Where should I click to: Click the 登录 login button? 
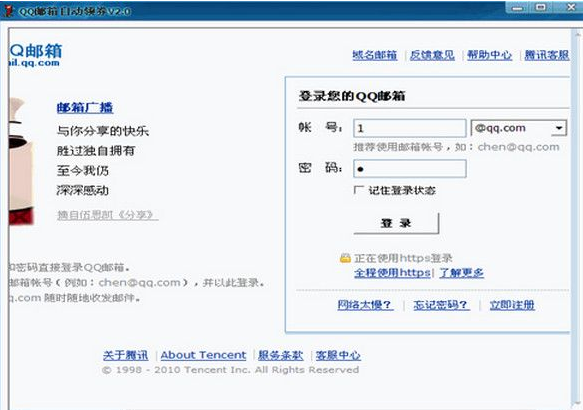(x=396, y=223)
